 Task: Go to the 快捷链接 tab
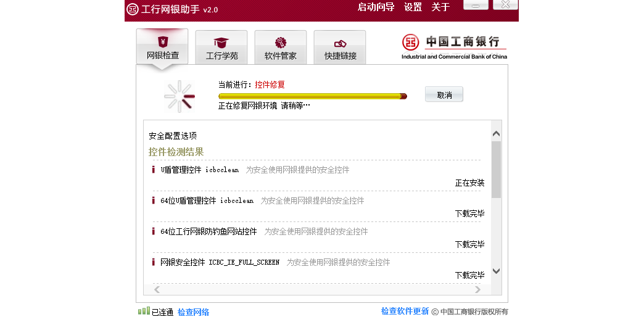click(340, 47)
